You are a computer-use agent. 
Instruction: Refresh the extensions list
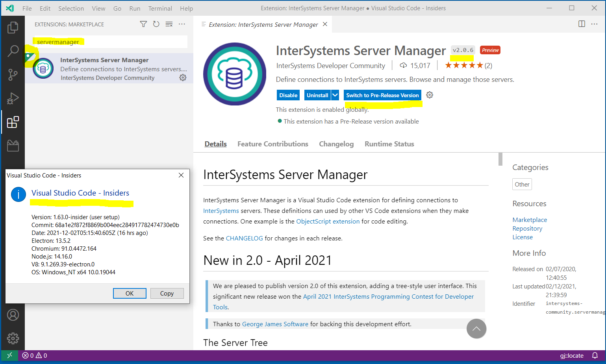pos(156,24)
